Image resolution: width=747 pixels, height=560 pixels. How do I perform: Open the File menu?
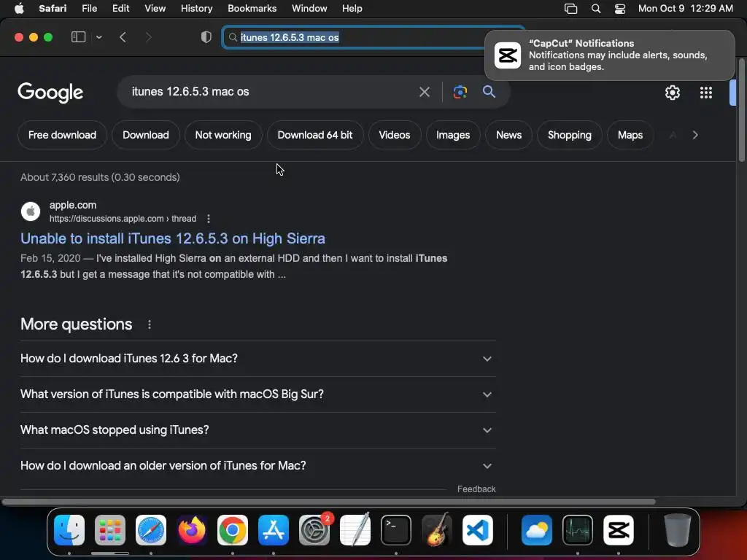pyautogui.click(x=89, y=9)
